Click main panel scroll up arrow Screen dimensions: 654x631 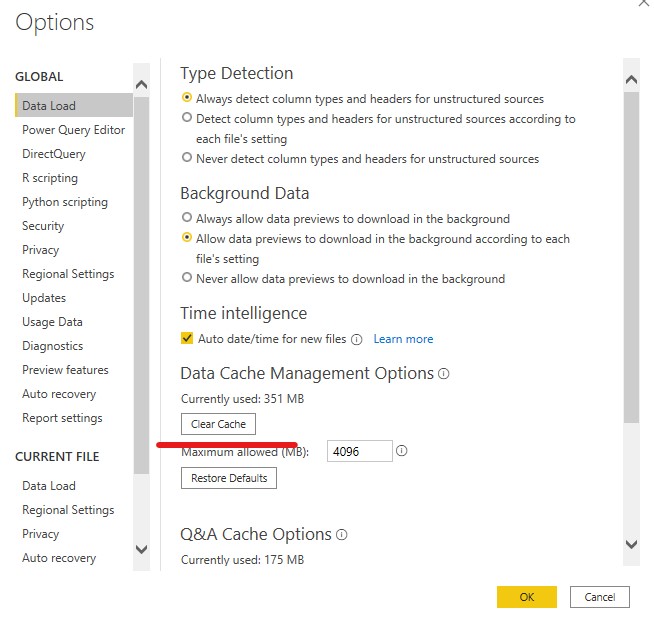[x=631, y=79]
